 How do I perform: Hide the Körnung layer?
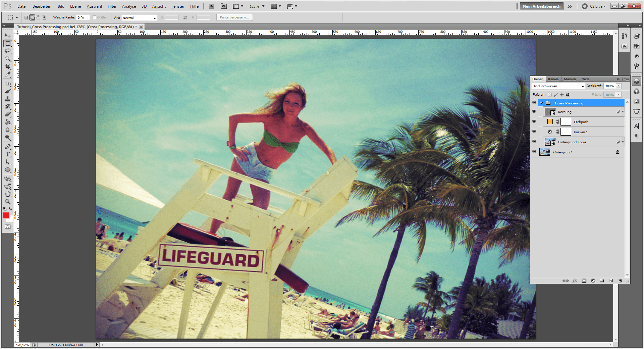pos(534,112)
